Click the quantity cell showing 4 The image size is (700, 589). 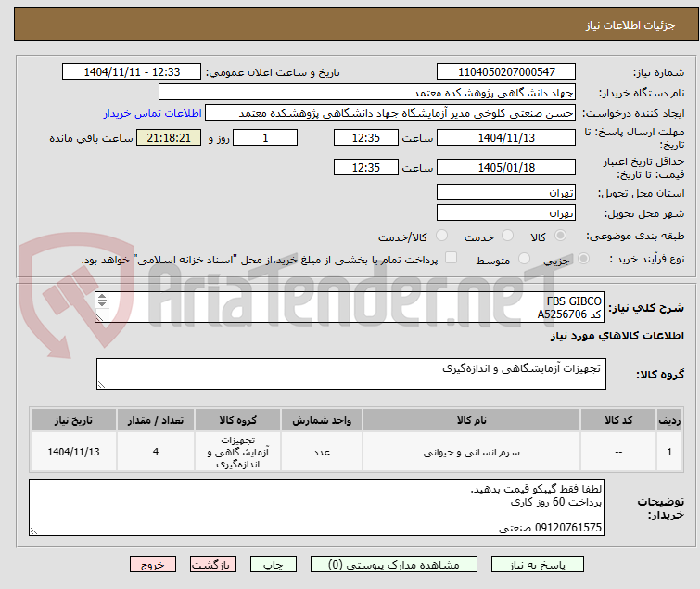click(x=156, y=452)
